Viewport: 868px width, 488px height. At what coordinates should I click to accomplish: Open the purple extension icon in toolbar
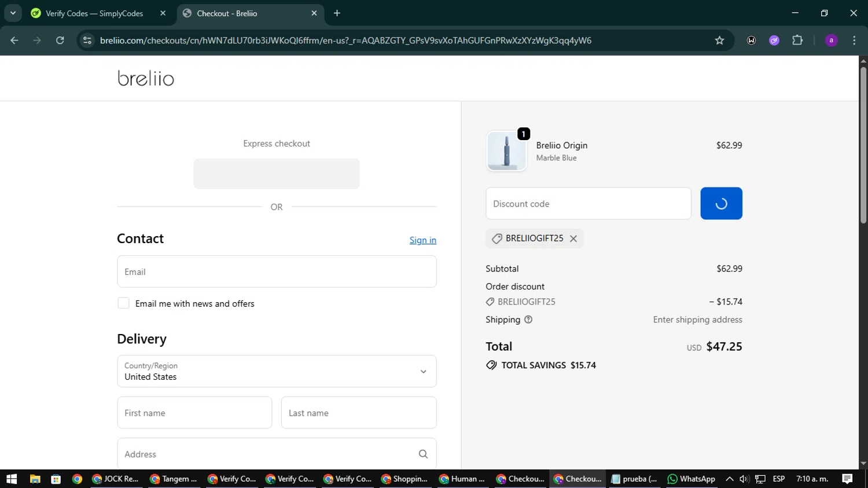coord(774,41)
